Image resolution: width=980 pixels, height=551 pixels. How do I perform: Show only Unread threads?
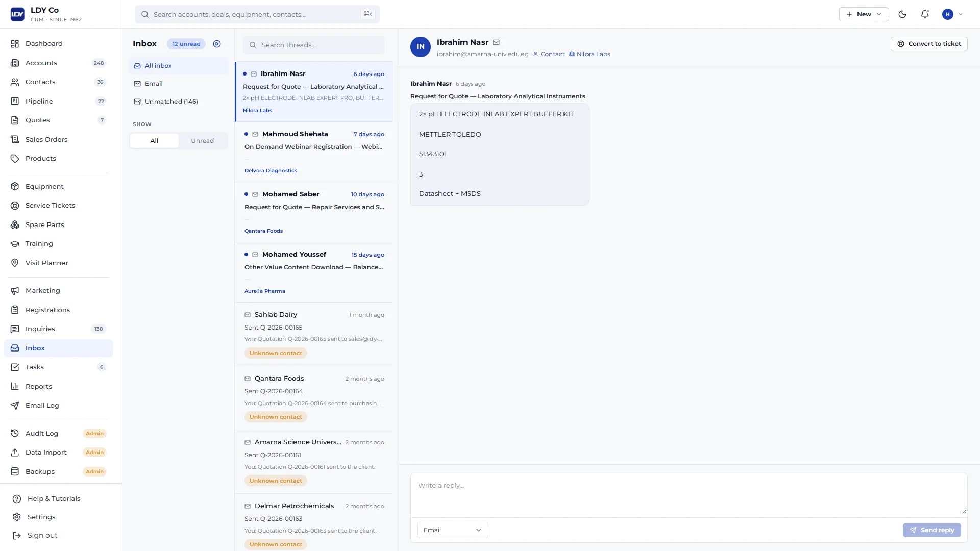[x=202, y=141]
